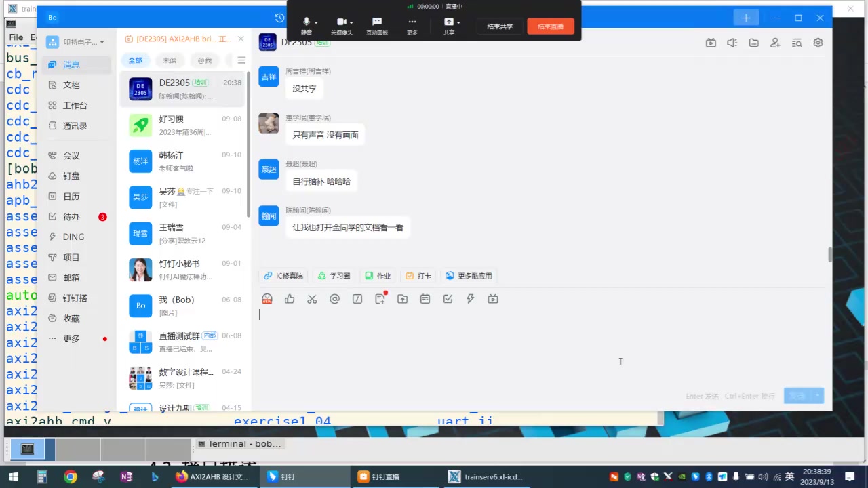This screenshot has width=868, height=488.
Task: Go to 文档 documents in sidebar
Action: click(x=77, y=85)
